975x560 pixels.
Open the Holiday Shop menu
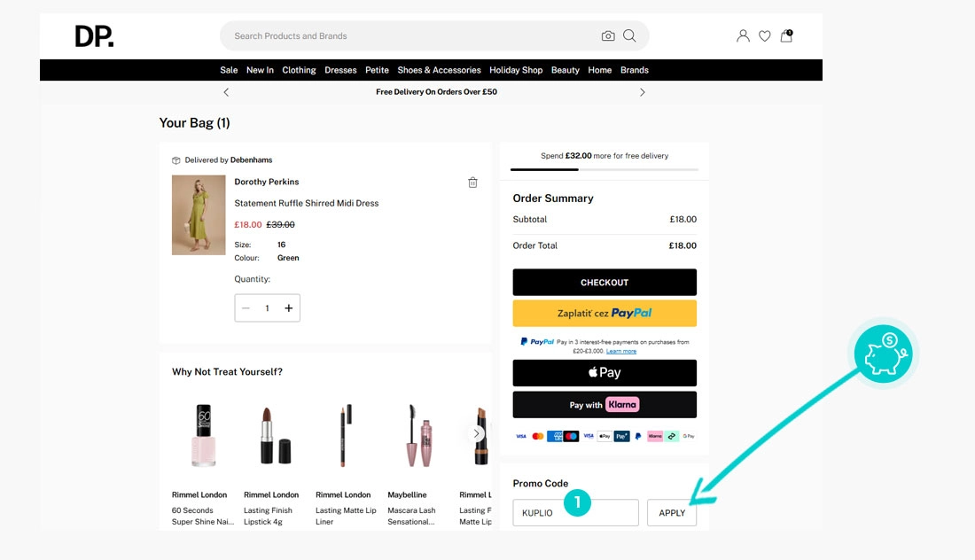[516, 70]
